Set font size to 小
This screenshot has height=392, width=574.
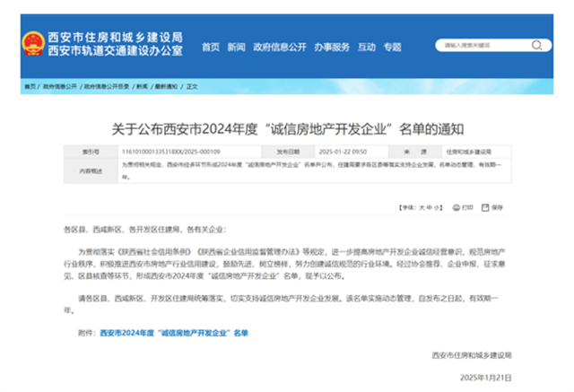(437, 208)
